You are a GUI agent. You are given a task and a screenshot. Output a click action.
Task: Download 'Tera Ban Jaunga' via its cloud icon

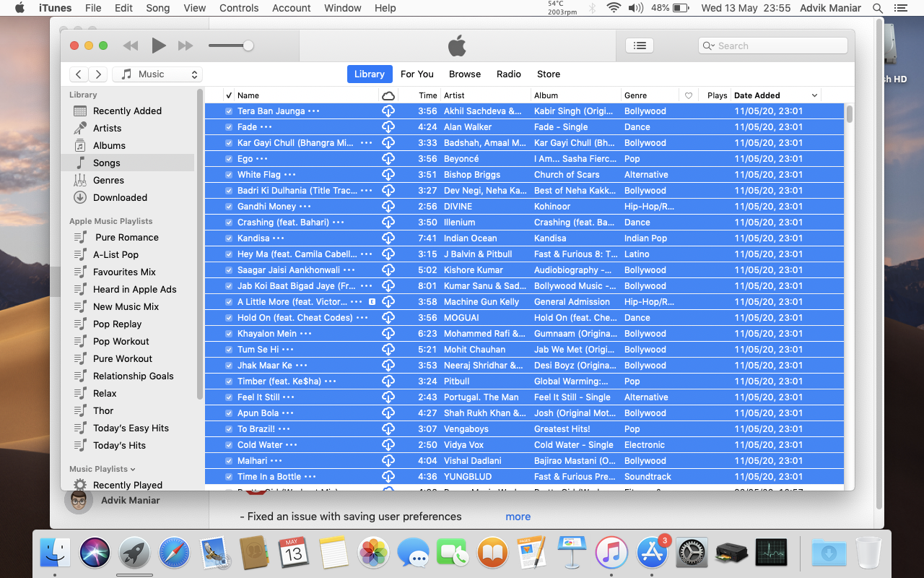[x=388, y=111]
